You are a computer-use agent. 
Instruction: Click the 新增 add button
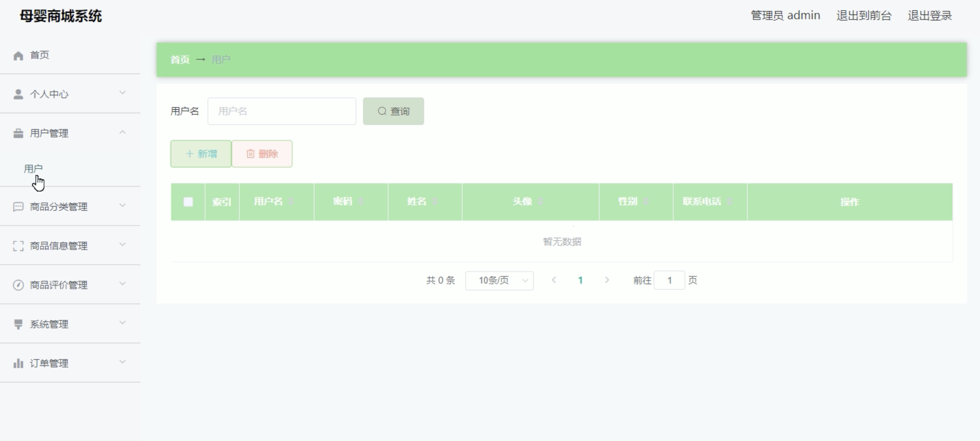(201, 154)
